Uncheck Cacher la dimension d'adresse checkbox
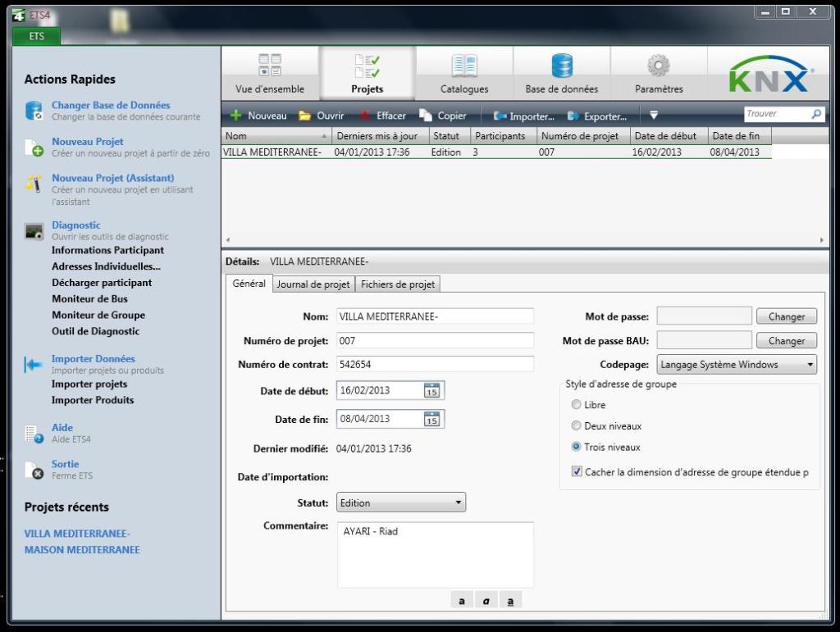 [577, 471]
